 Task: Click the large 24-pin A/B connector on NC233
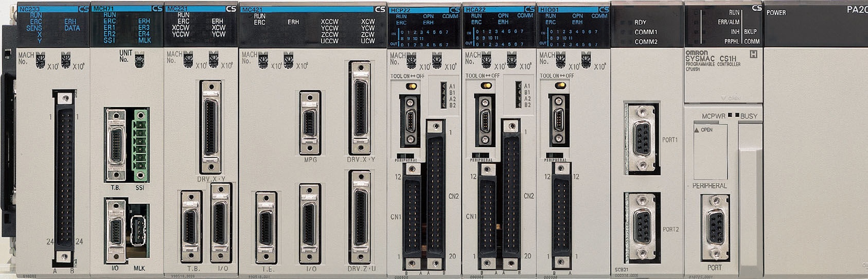click(64, 178)
